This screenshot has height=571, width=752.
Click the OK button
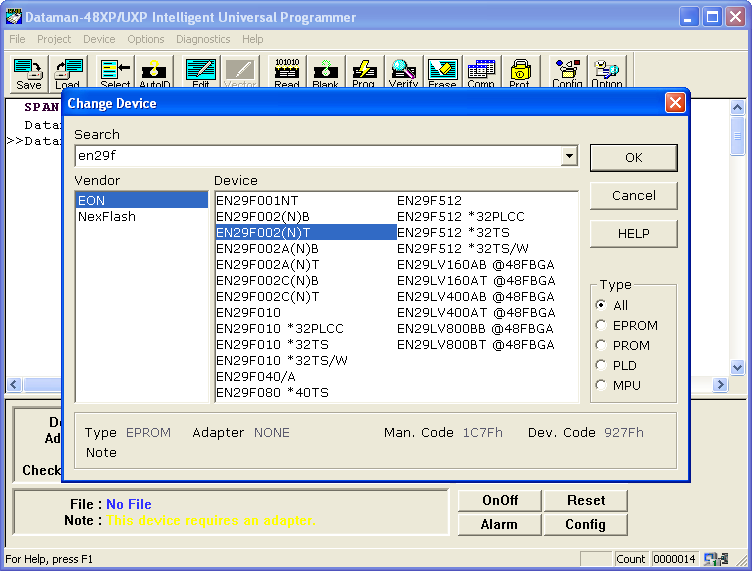pos(633,158)
